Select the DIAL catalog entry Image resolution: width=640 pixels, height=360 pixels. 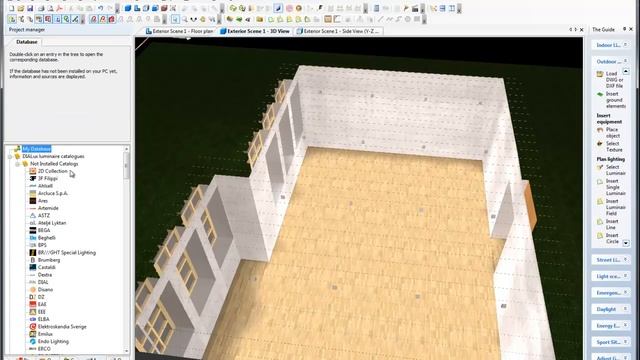43,282
